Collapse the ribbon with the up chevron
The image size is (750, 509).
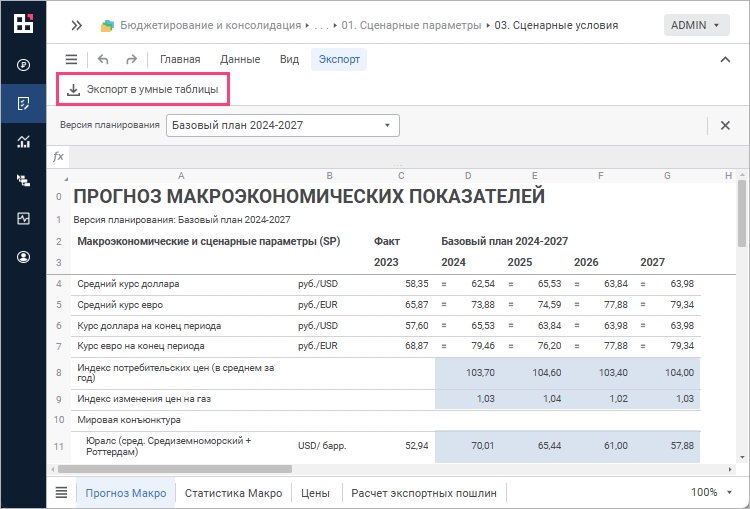coord(725,59)
